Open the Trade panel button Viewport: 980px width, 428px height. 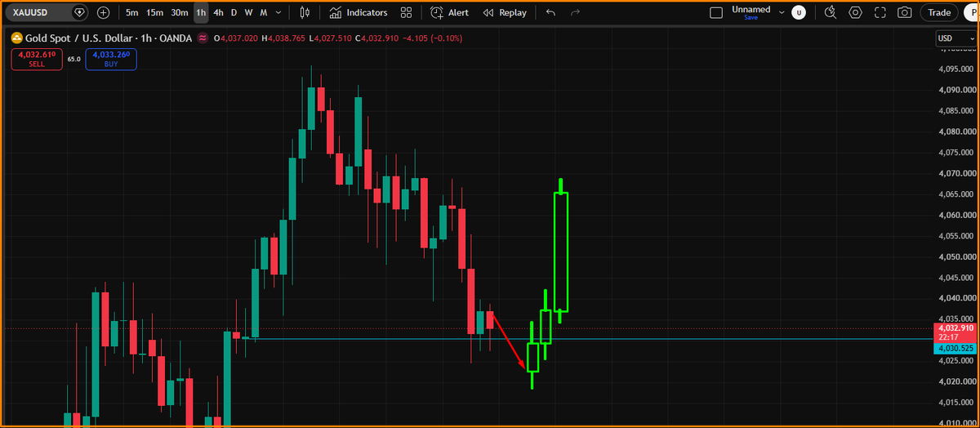[x=939, y=13]
